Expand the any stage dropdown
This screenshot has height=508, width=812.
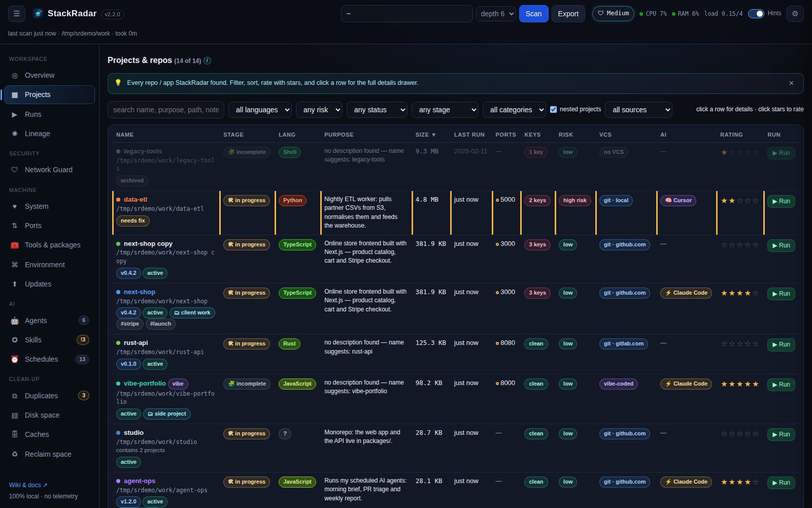click(x=445, y=110)
